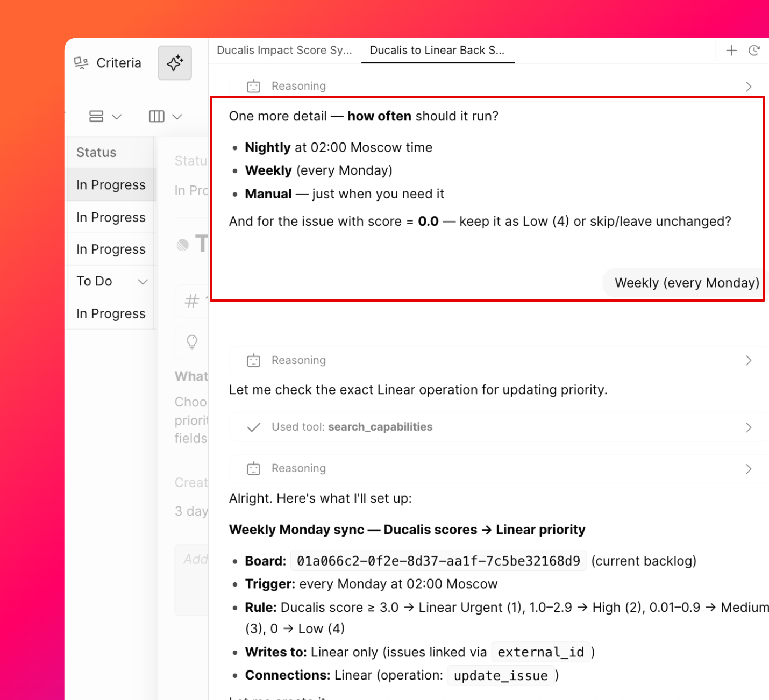Open chat history with the clock icon
This screenshot has height=700, width=769.
coord(754,51)
